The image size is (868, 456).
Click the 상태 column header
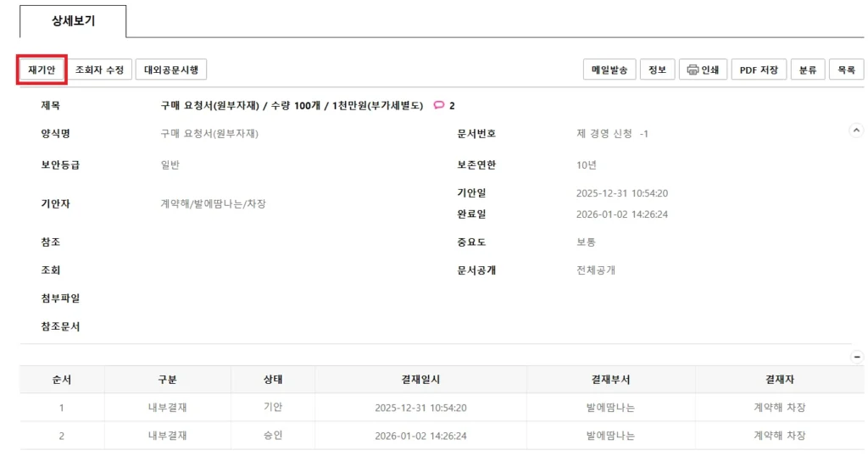point(273,380)
